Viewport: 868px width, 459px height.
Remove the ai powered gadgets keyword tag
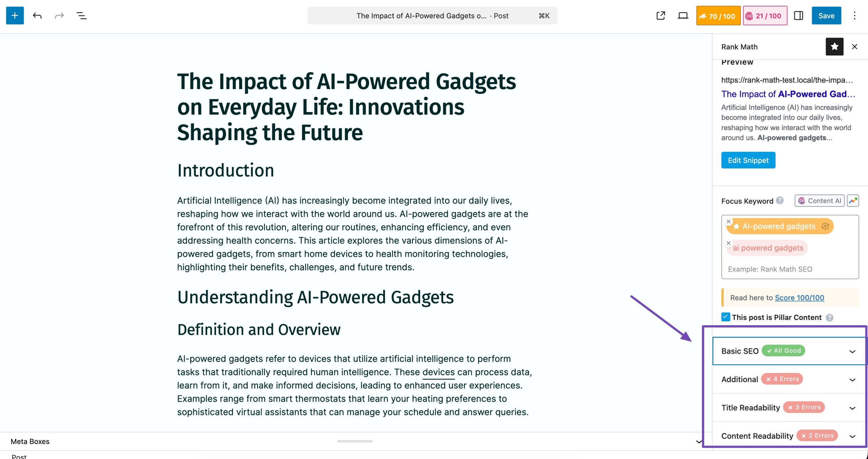pyautogui.click(x=728, y=243)
